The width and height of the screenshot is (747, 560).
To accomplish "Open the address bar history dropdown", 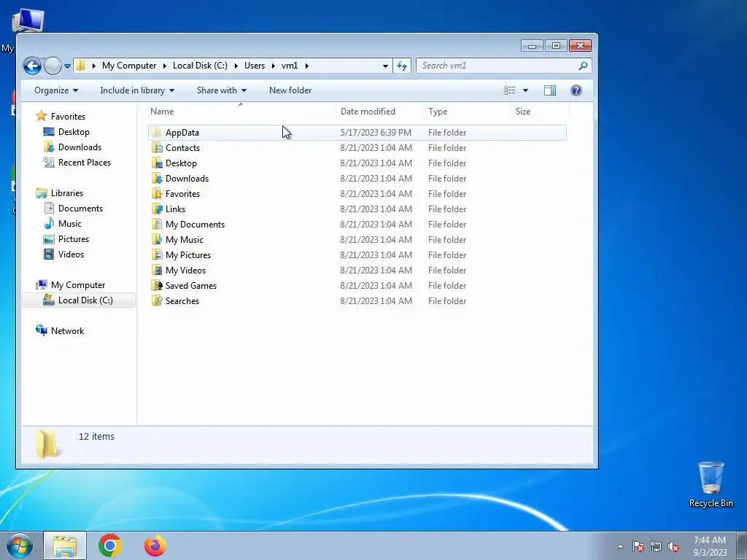I will point(385,66).
